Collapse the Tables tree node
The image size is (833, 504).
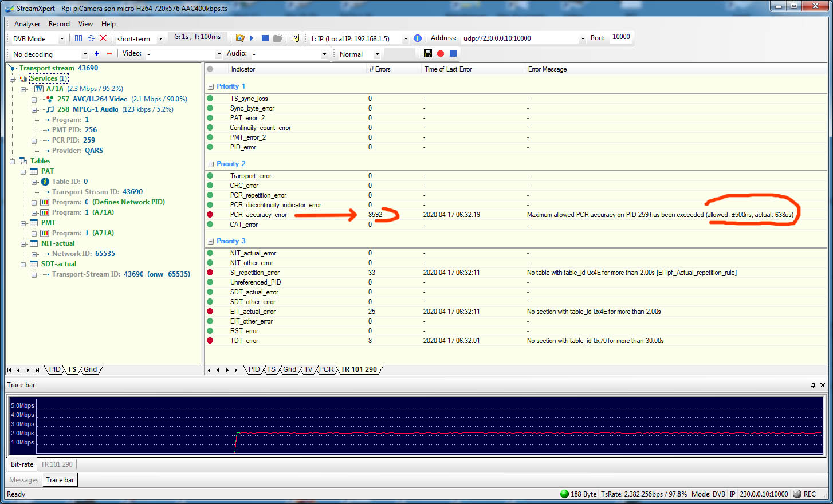(12, 161)
